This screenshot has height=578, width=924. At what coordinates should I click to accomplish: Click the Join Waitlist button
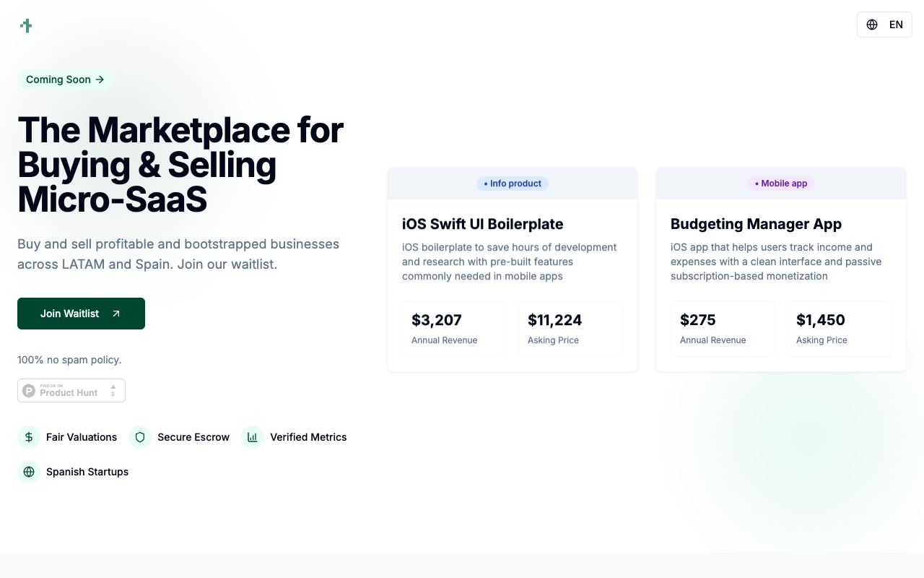tap(81, 314)
